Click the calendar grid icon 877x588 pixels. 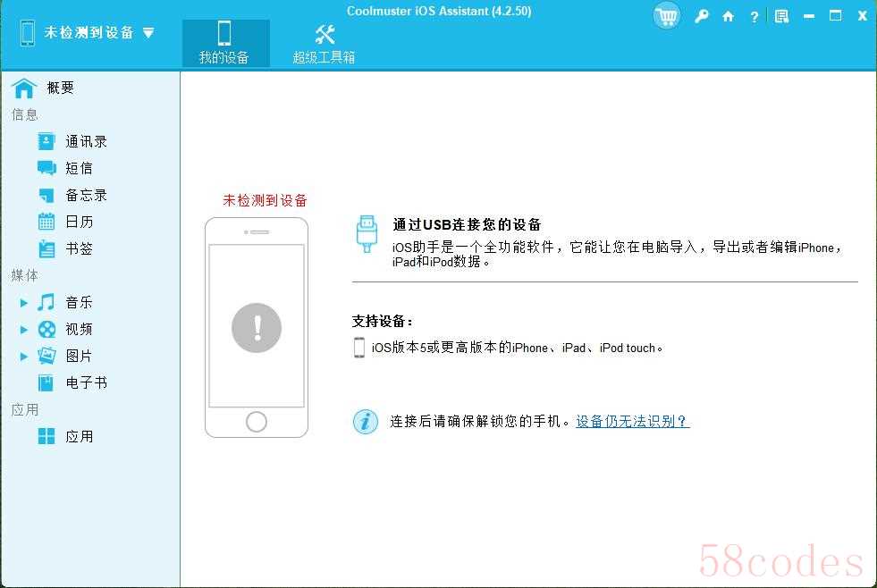pyautogui.click(x=46, y=222)
